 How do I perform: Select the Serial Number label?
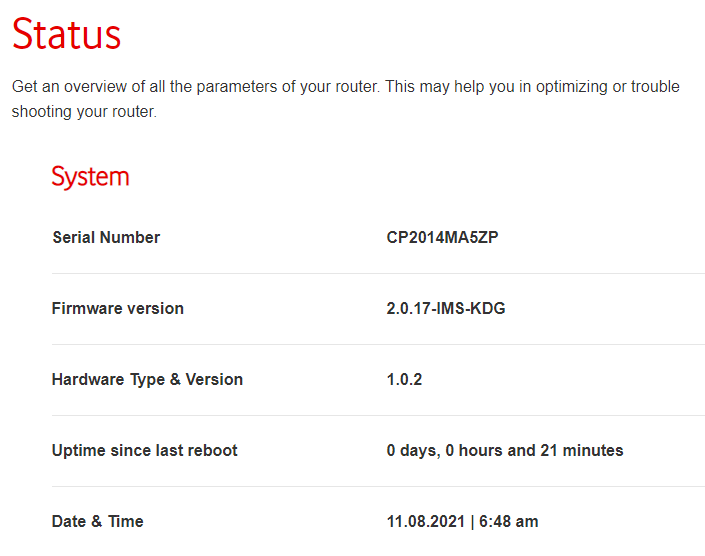106,237
